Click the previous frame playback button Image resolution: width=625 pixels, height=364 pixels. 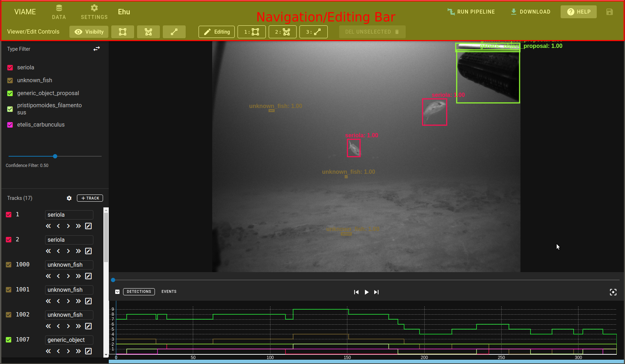(x=356, y=292)
